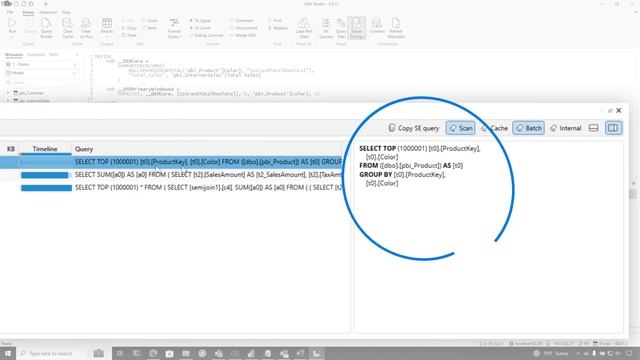The image size is (640, 360).
Task: Sort by the Timeline column header
Action: tap(45, 149)
